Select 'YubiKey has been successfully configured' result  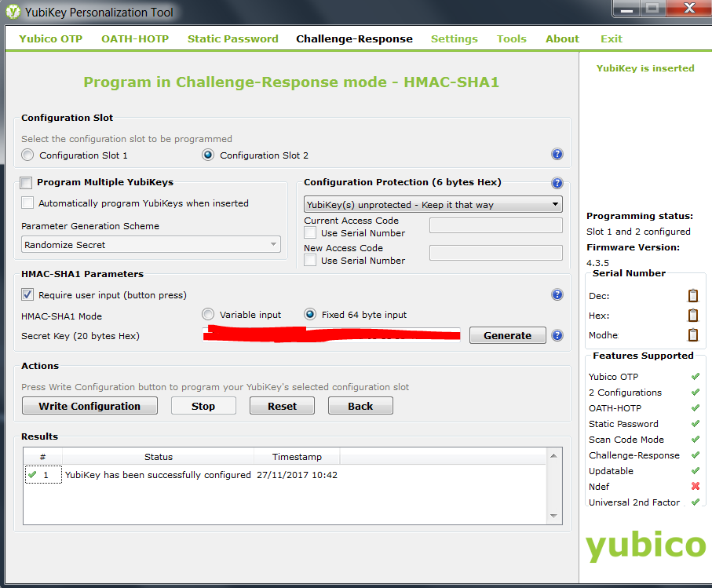158,475
